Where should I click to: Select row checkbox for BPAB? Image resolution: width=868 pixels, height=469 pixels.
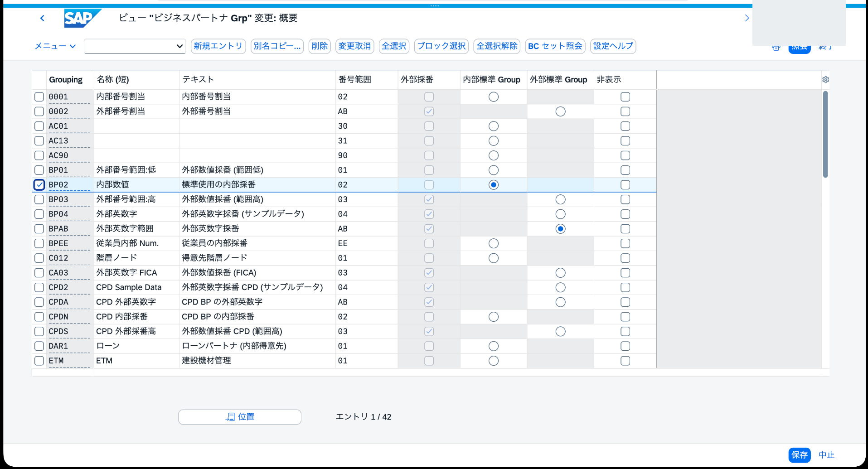39,229
